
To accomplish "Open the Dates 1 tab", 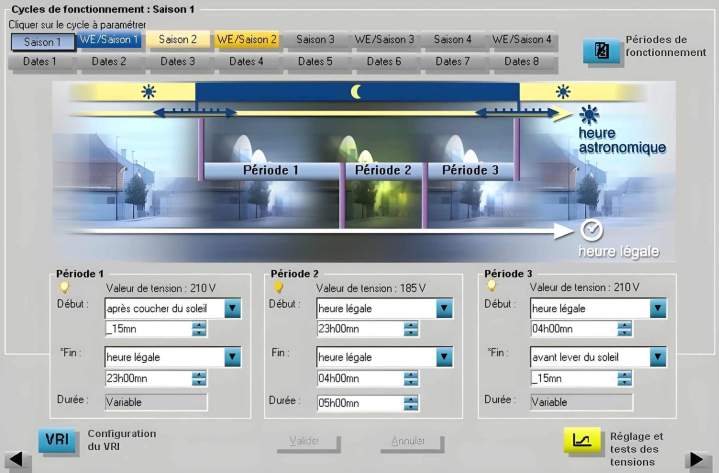I will (x=40, y=61).
